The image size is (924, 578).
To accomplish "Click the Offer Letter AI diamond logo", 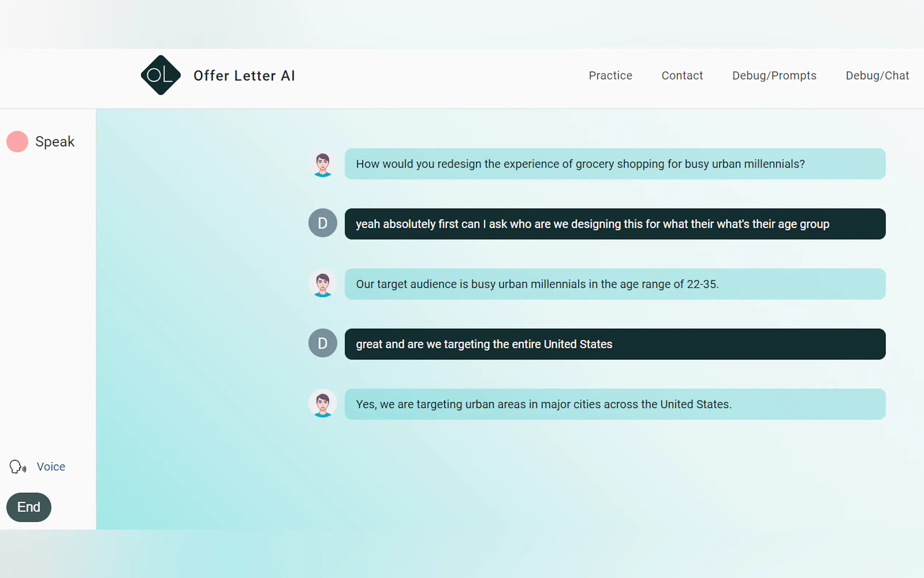I will click(160, 75).
